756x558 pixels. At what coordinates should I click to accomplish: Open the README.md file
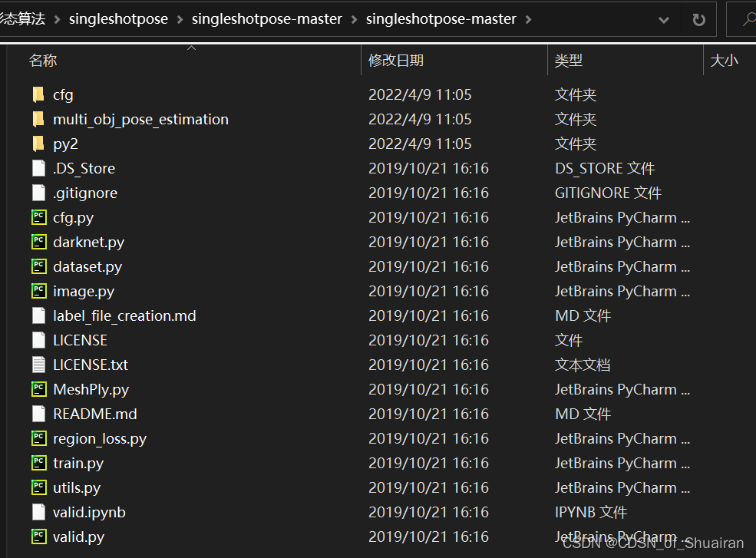point(94,414)
